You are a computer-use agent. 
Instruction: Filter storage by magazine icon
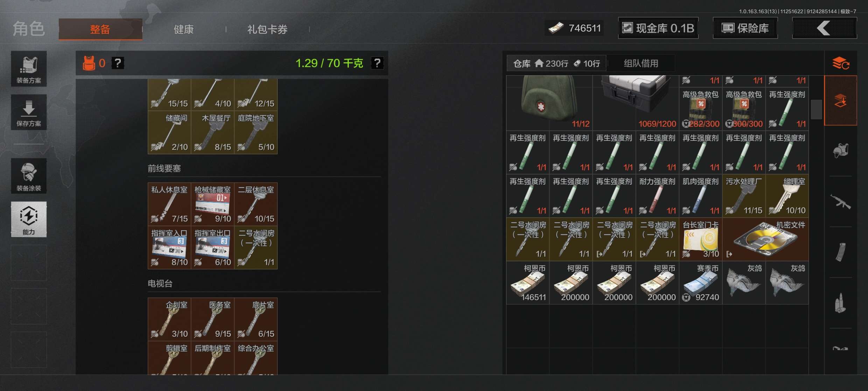pos(841,252)
